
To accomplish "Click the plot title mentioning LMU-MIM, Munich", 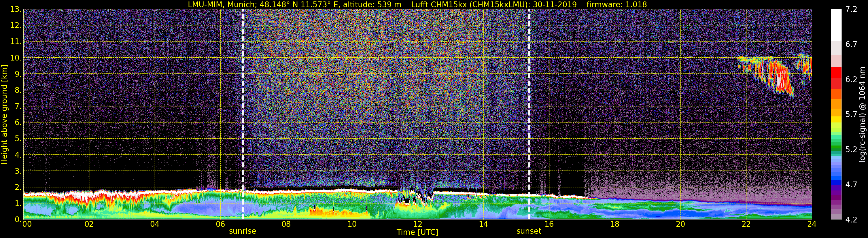I will pos(417,4).
